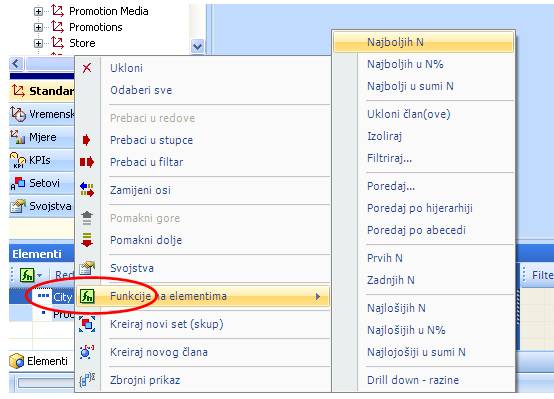This screenshot has width=554, height=399.
Task: Click the Prebaci u stupce arrow icon
Action: [x=86, y=140]
